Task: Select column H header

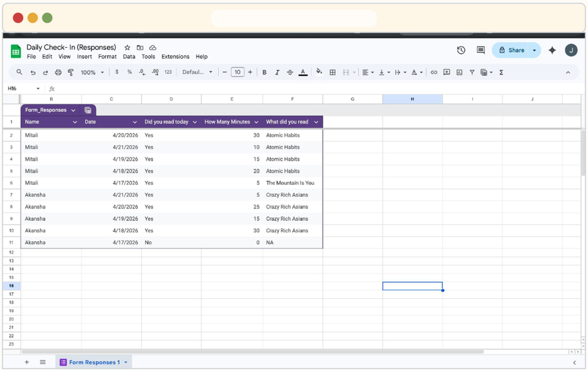Action: pyautogui.click(x=412, y=99)
